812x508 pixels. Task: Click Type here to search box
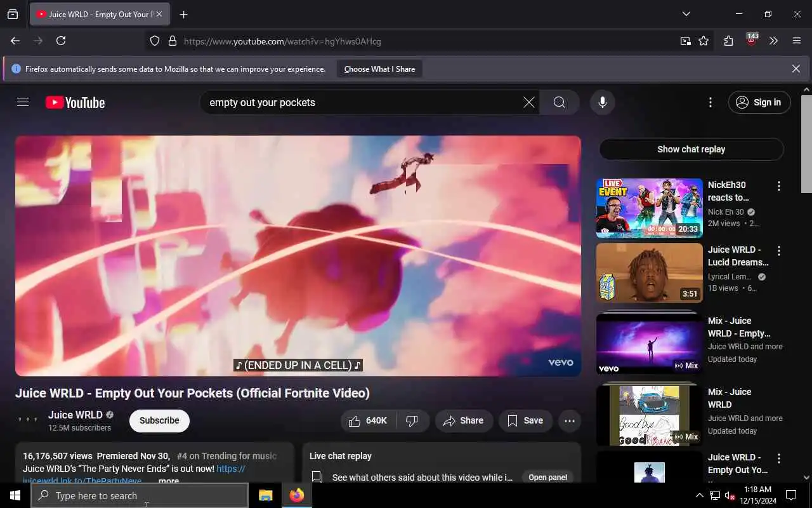click(x=140, y=495)
